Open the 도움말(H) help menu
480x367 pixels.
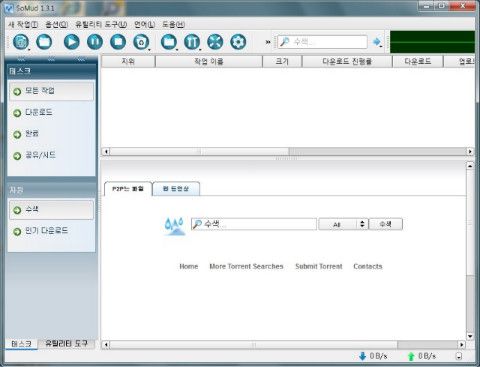click(173, 24)
